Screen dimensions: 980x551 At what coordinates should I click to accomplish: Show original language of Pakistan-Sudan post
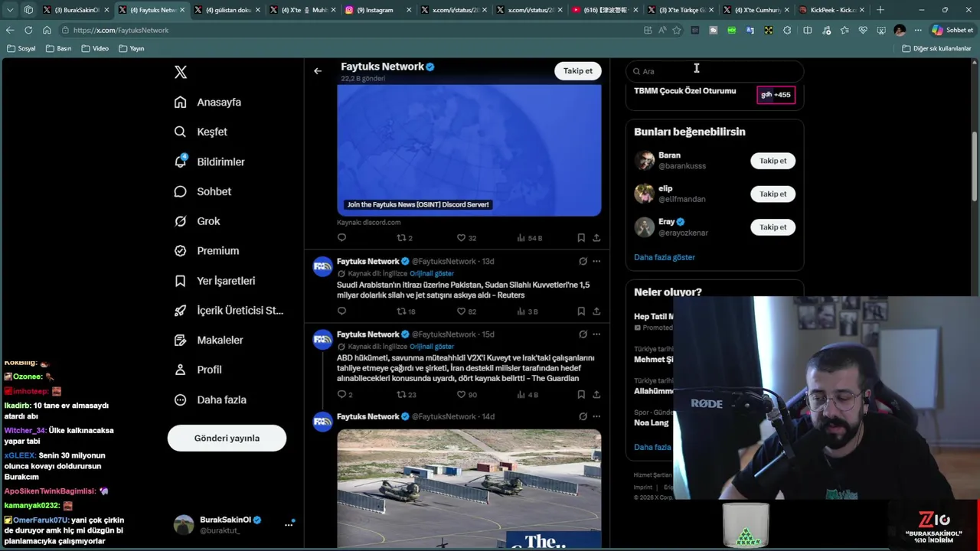(432, 273)
